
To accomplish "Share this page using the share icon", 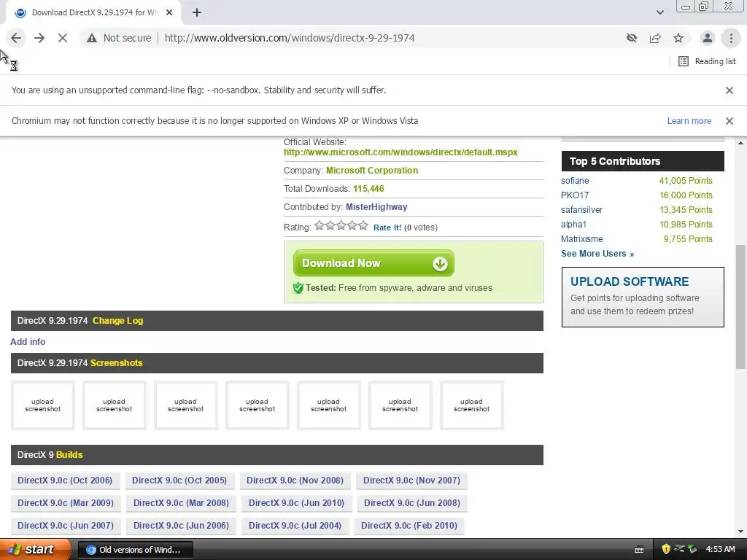I will click(655, 38).
